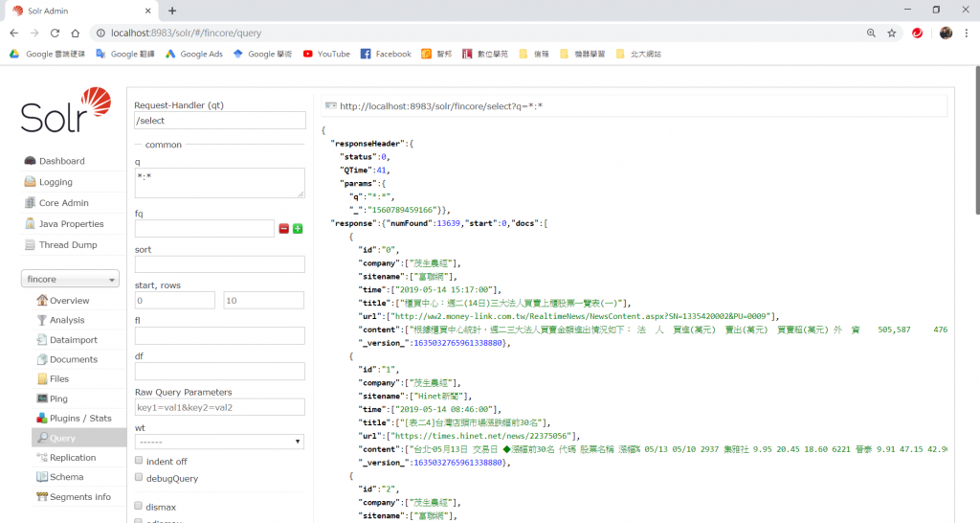Screen dimensions: 980x523
Task: Click the Solr logo
Action: tap(66, 110)
